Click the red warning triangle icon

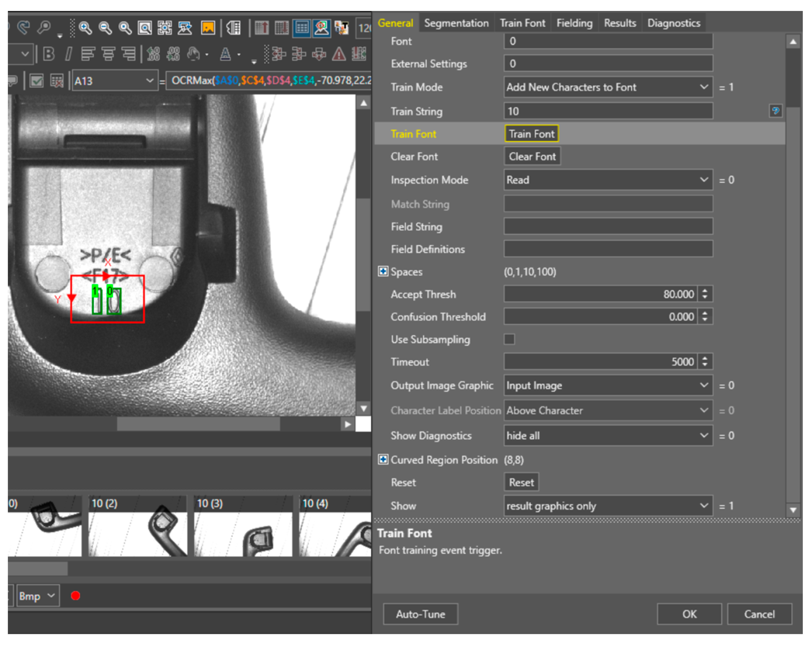point(339,54)
